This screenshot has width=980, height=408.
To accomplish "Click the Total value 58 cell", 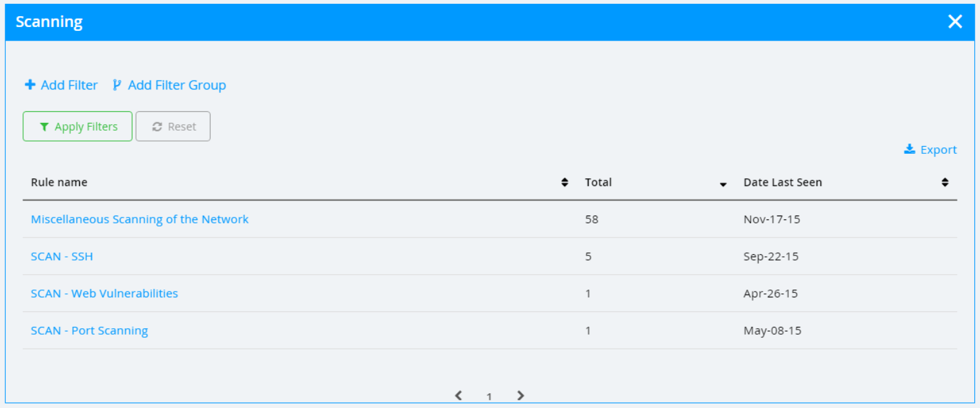I will 591,219.
